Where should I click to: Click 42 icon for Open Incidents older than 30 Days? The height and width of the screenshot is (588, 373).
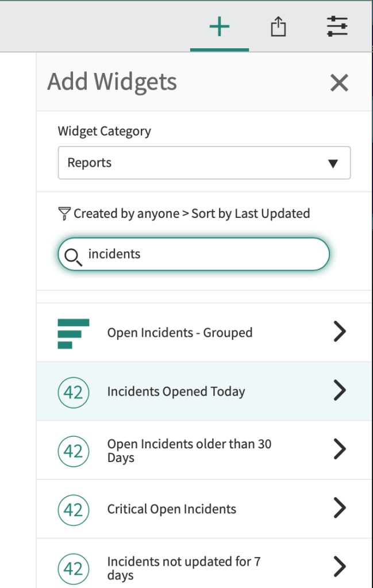pos(74,451)
